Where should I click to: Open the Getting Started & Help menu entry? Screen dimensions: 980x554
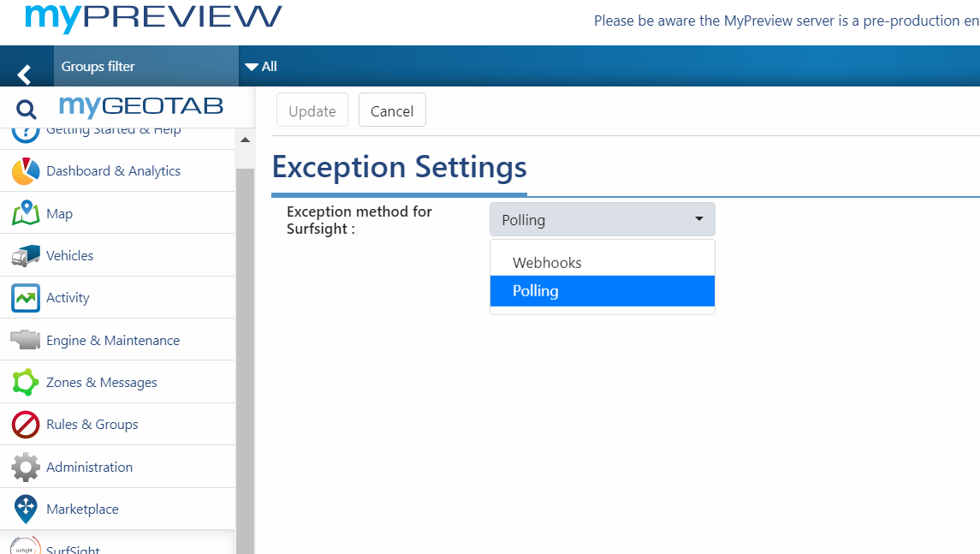tap(115, 128)
